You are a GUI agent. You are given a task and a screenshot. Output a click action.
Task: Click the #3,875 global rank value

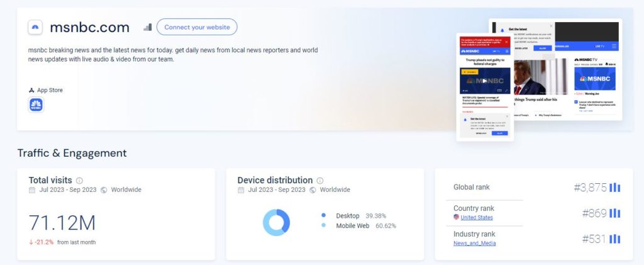tap(590, 188)
